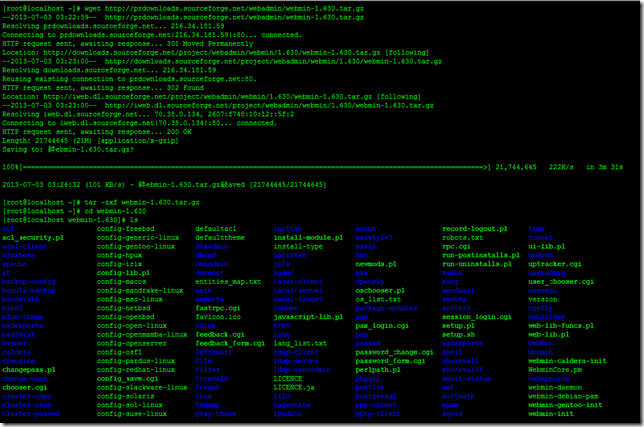Select the ui-lib.pl file

click(x=547, y=246)
